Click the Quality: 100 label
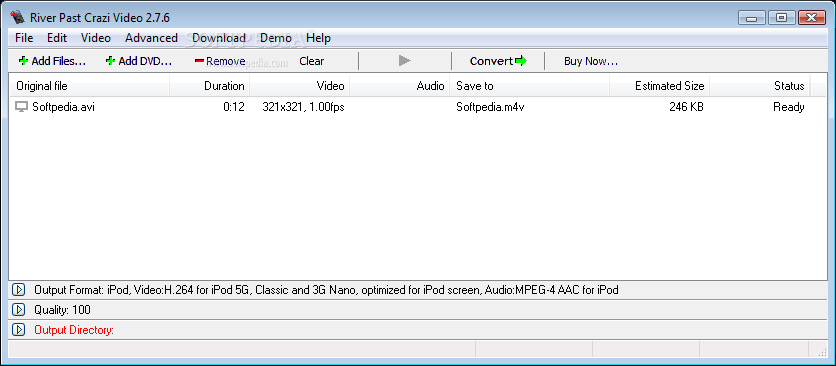Viewport: 836px width, 366px height. (62, 310)
